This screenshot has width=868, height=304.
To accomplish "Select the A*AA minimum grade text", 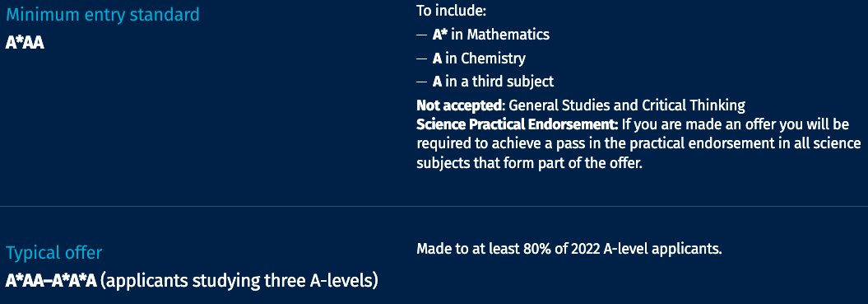I will click(25, 43).
